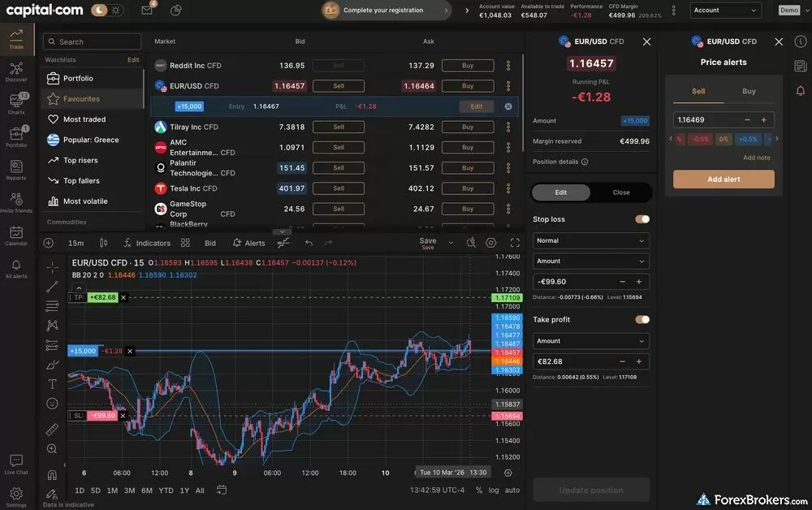This screenshot has height=510, width=812.
Task: Open the Reports sidebar icon
Action: [16, 170]
